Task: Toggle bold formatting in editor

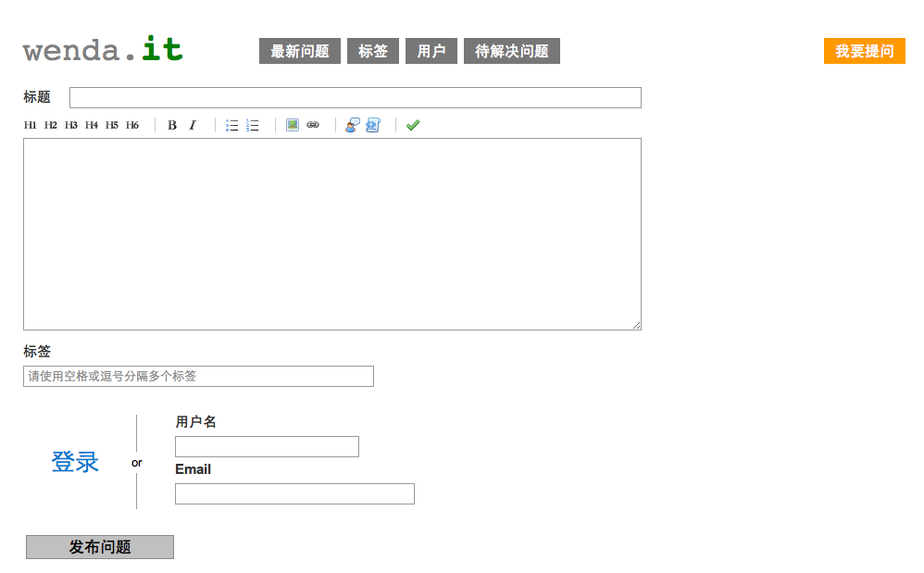Action: 172,125
